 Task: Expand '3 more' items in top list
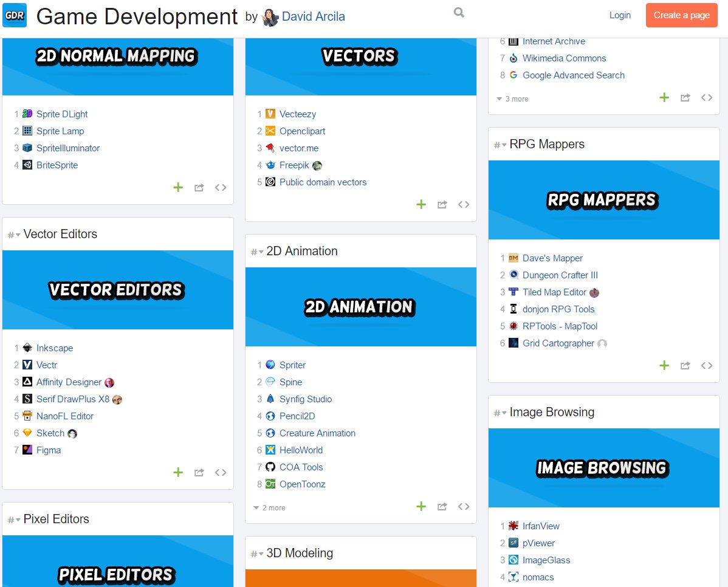pyautogui.click(x=512, y=99)
